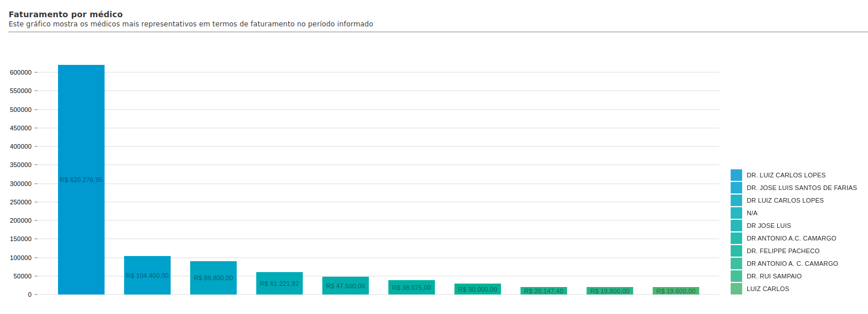
Task: Click the N/A legend color swatch
Action: click(x=736, y=213)
